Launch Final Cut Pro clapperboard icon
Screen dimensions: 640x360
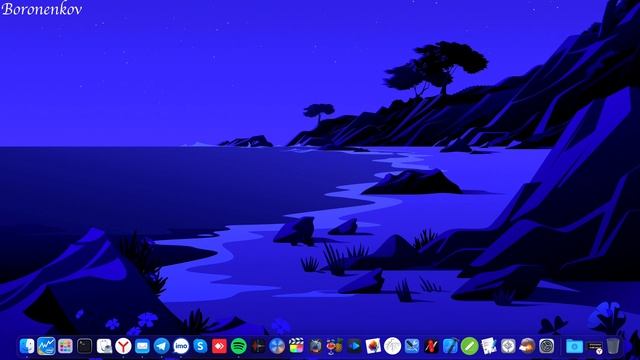296,346
